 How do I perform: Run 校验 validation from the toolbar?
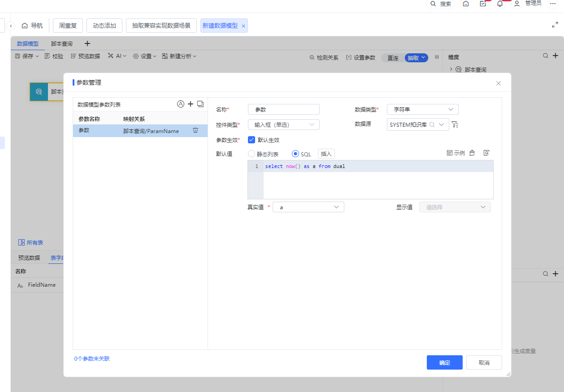(54, 56)
